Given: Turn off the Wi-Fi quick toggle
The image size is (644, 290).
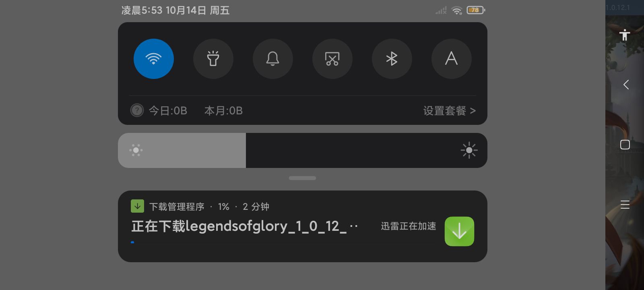Looking at the screenshot, I should tap(153, 59).
